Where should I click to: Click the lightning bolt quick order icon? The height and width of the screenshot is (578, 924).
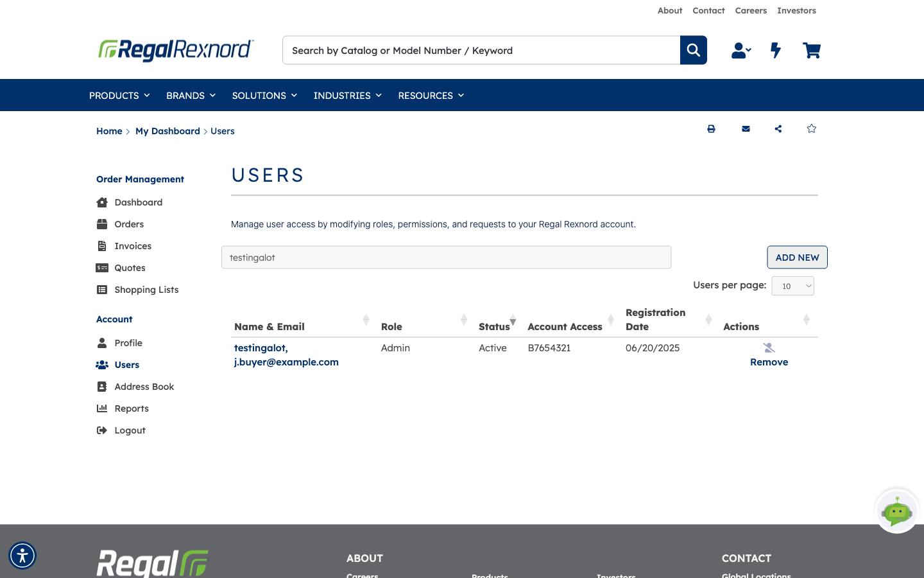(776, 50)
